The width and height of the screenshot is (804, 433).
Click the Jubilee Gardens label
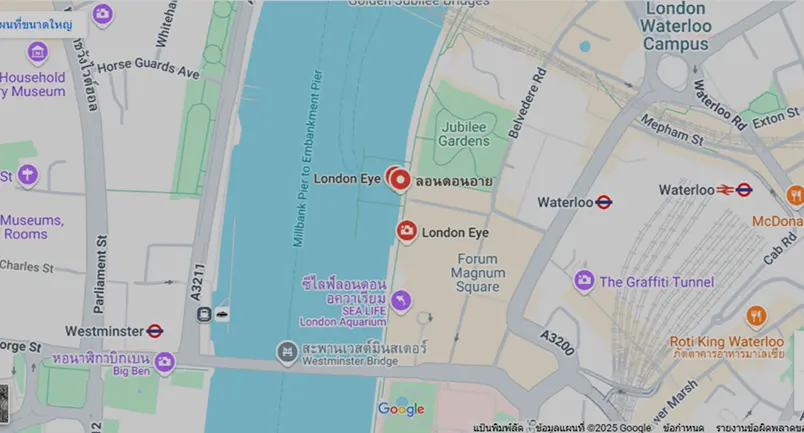(x=464, y=134)
